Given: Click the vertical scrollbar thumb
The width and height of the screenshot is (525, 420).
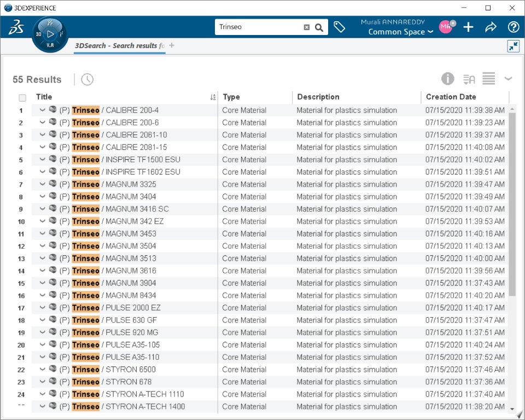Looking at the screenshot, I should [512, 204].
